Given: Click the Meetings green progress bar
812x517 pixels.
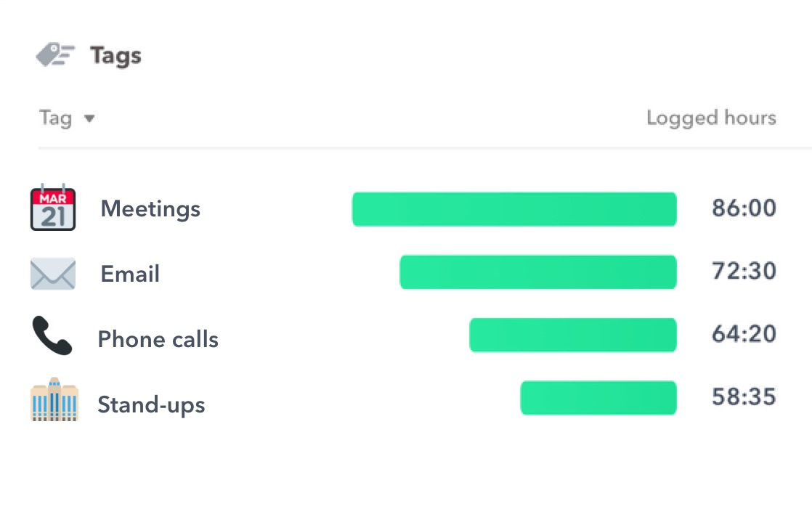Looking at the screenshot, I should [514, 209].
